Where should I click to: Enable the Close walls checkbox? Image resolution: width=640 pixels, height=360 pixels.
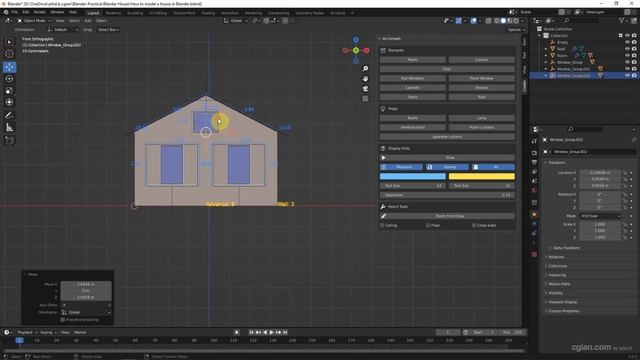click(474, 225)
